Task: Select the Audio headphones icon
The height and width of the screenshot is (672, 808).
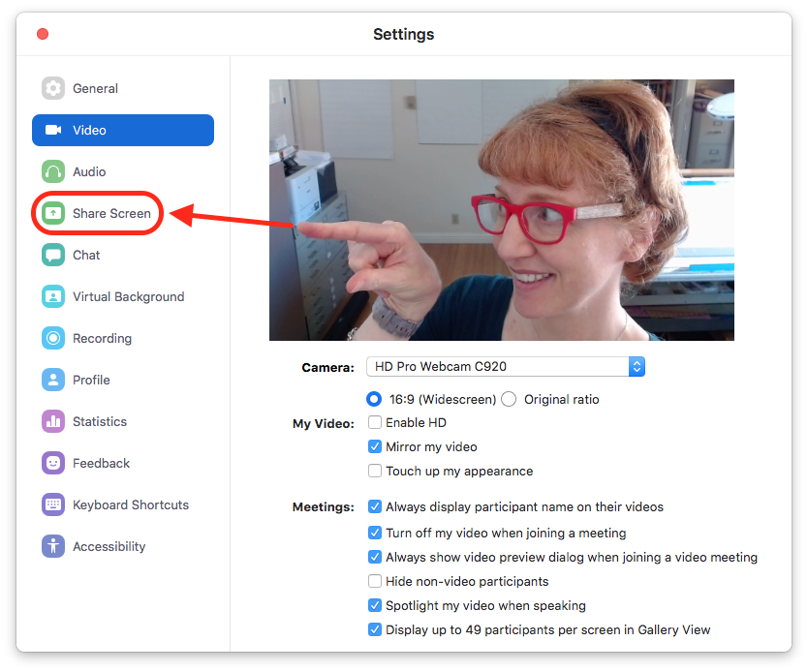Action: coord(53,171)
